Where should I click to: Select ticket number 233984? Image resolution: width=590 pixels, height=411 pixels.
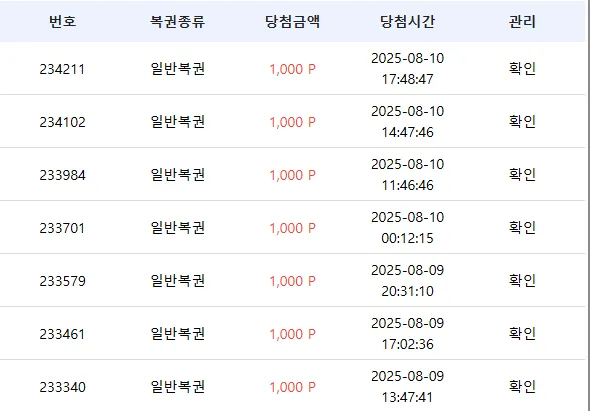click(62, 175)
